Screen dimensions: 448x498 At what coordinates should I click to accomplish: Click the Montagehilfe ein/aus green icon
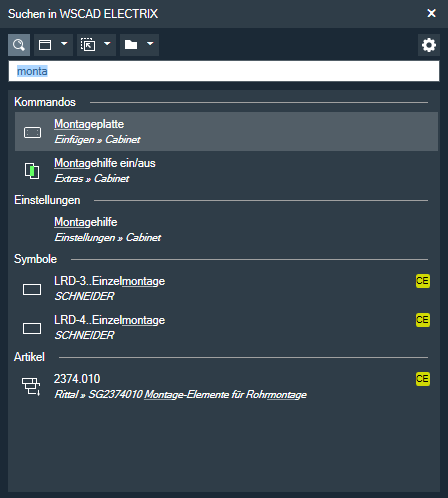[32, 171]
